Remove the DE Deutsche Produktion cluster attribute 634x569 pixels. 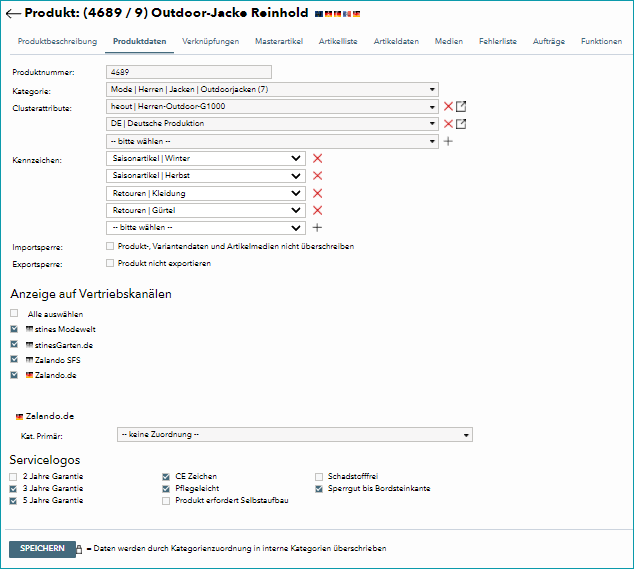pos(448,124)
